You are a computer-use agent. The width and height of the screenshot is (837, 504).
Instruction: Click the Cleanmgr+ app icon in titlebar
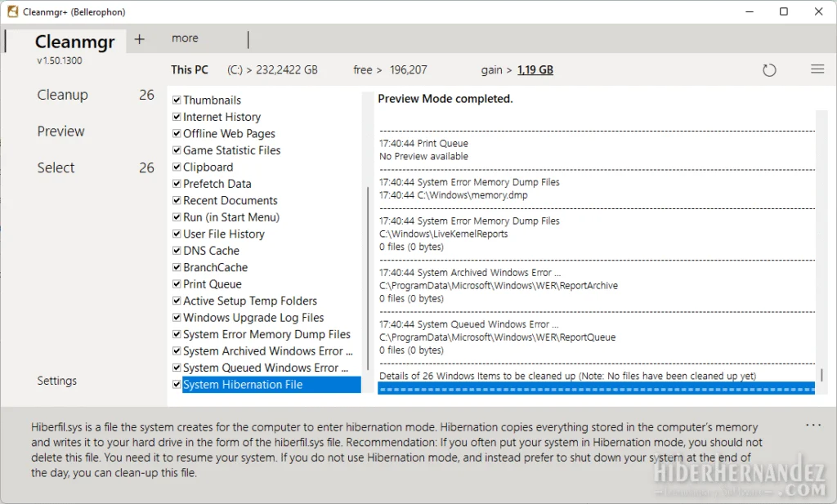tap(12, 11)
